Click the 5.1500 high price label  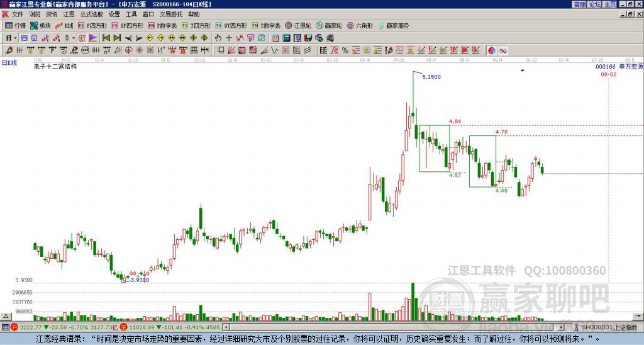[x=431, y=77]
